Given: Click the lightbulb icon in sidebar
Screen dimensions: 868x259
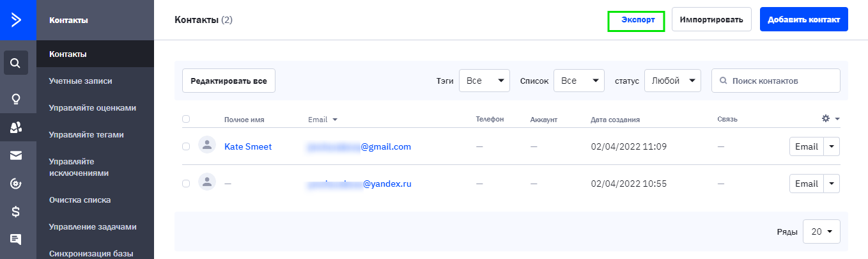Looking at the screenshot, I should pyautogui.click(x=16, y=98).
